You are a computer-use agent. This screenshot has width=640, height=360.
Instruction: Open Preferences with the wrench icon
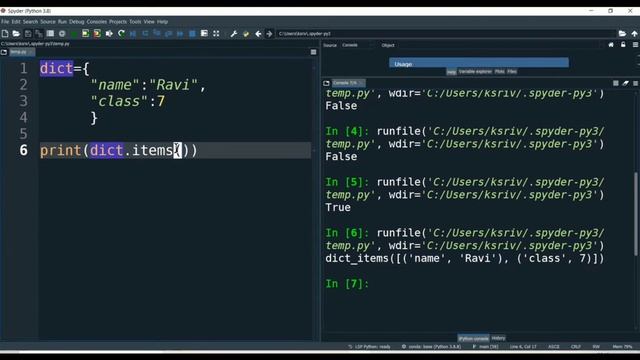[233, 33]
